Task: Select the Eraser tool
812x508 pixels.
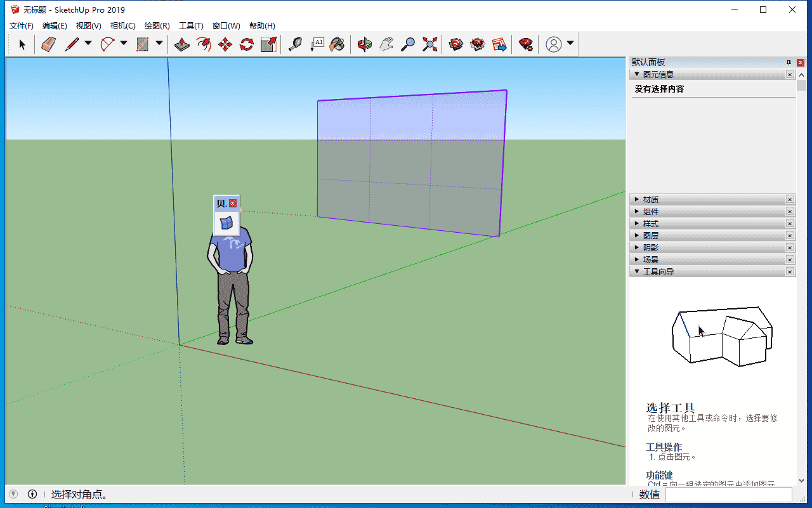Action: coord(48,44)
